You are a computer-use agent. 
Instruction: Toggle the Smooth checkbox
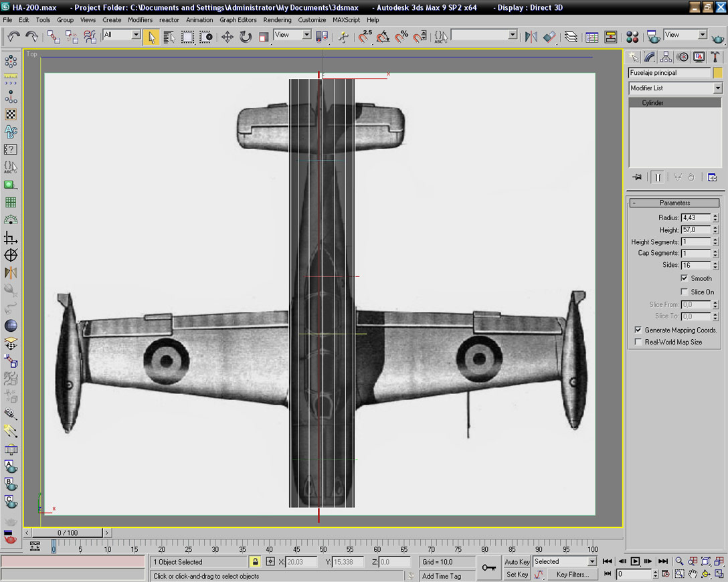click(685, 278)
